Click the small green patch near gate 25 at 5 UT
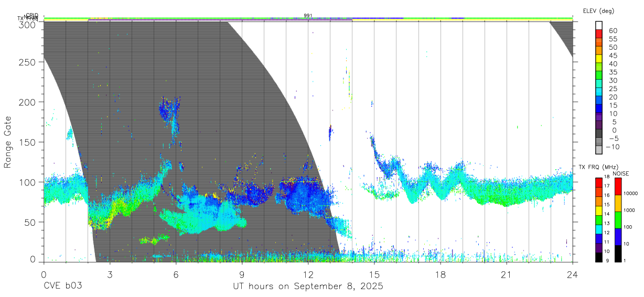Screen dimensions: 644x297 pos(154,239)
